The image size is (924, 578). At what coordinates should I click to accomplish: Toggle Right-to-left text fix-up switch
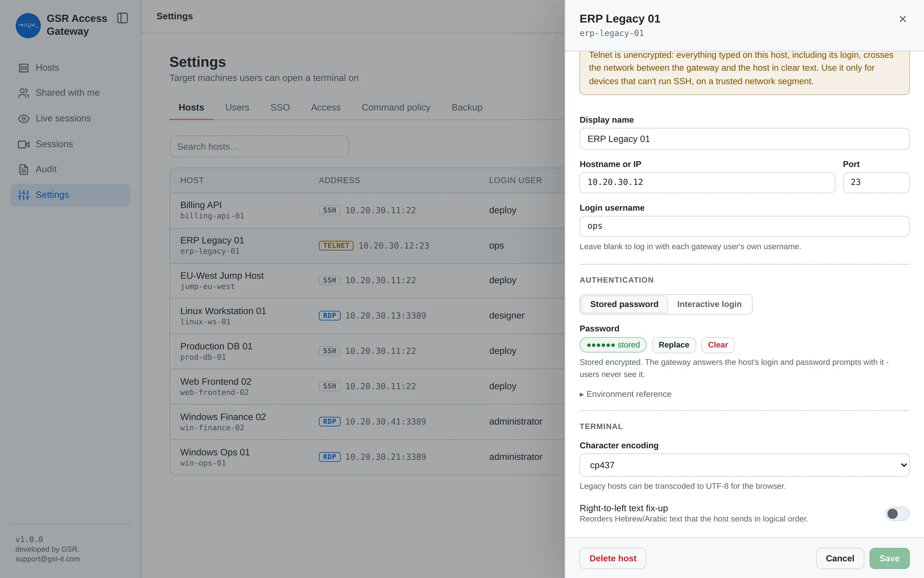click(897, 514)
